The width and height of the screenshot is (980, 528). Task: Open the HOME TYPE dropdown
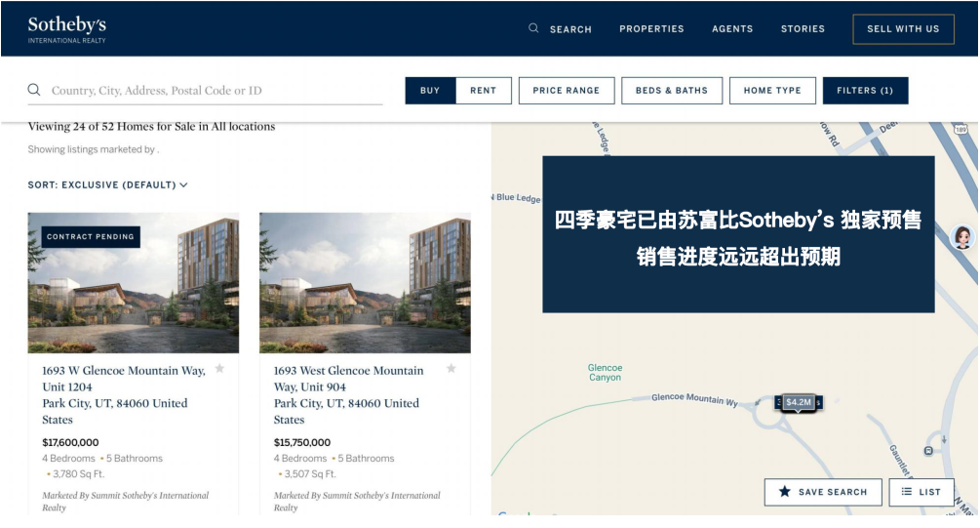[772, 91]
